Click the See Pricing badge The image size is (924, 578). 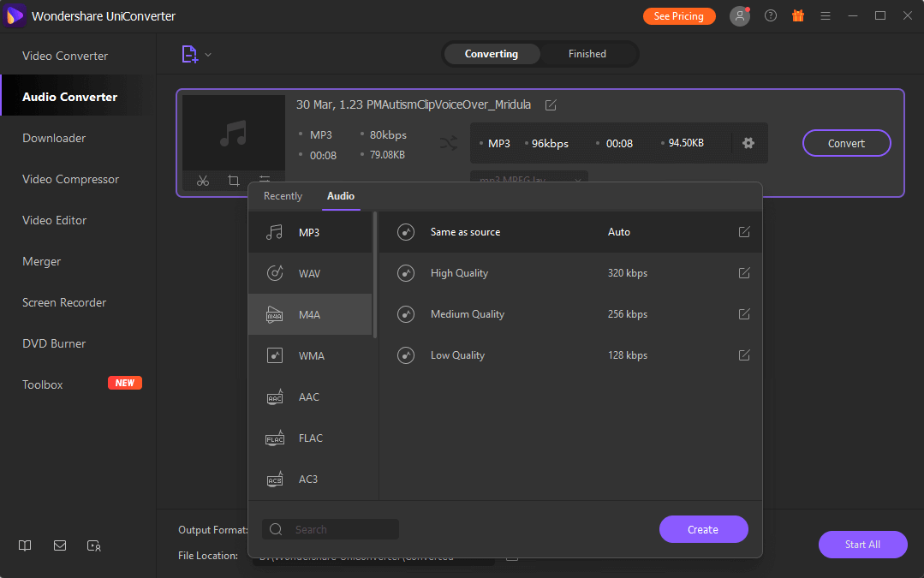tap(679, 15)
